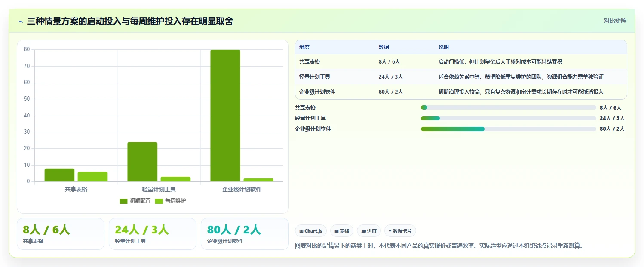This screenshot has width=644, height=267.
Task: Click the 共享表格 初期配置 bar in chart
Action: [59, 175]
